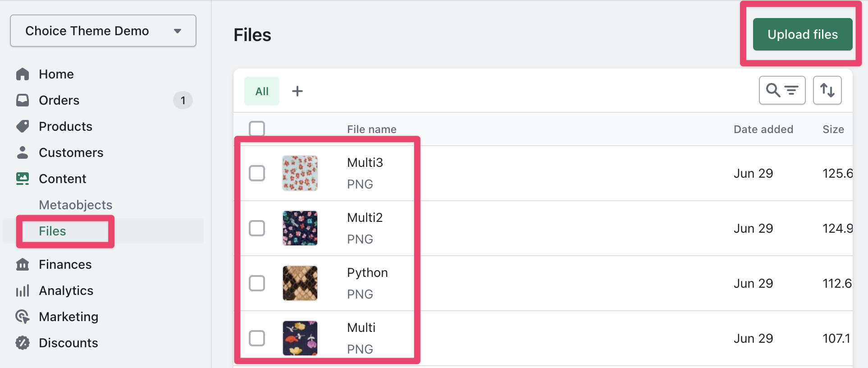Click the Customers person icon
Screen dimensions: 868x368
(x=23, y=152)
